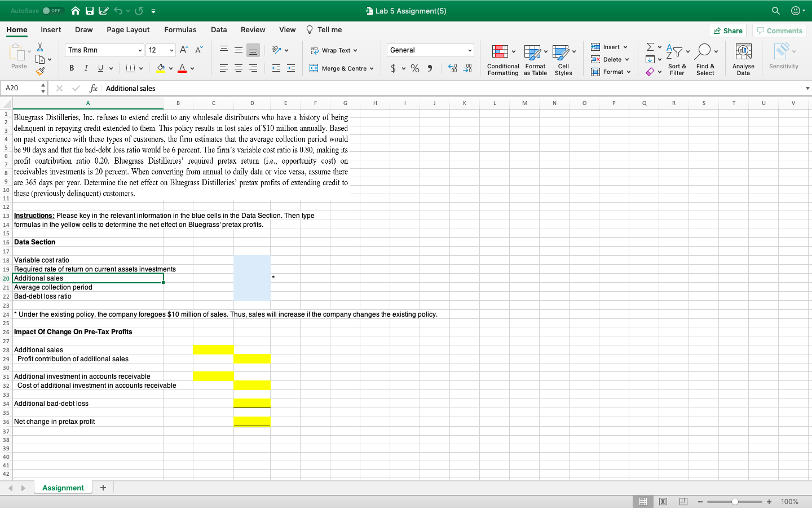The height and width of the screenshot is (508, 812).
Task: Open the Comments panel
Action: (779, 30)
